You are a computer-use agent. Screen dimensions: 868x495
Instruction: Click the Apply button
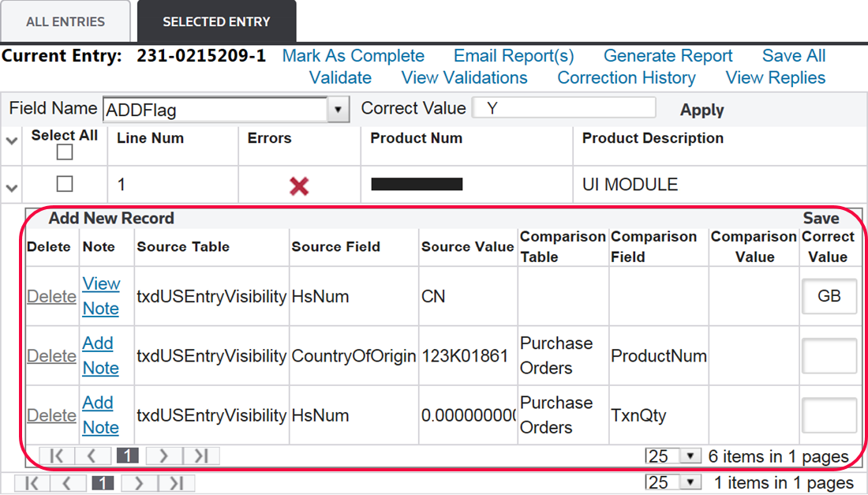point(702,110)
